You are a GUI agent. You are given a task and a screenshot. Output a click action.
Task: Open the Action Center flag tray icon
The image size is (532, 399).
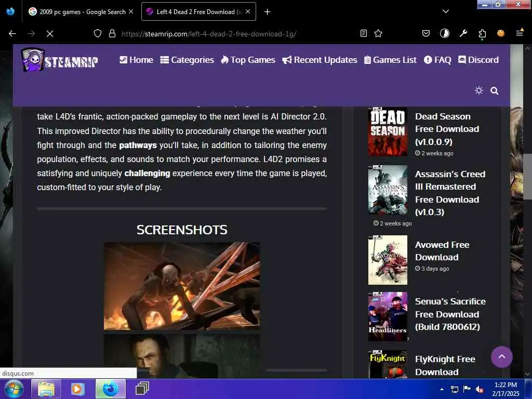pyautogui.click(x=467, y=389)
